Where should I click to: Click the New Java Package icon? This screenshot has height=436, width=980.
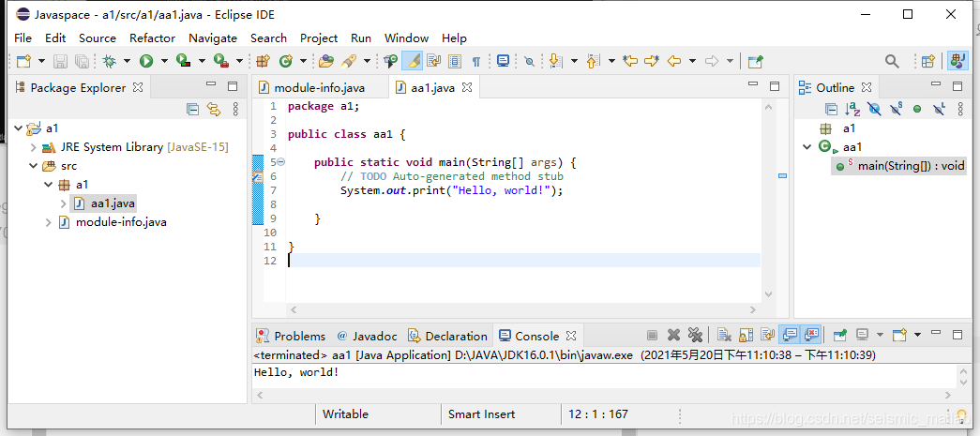263,61
